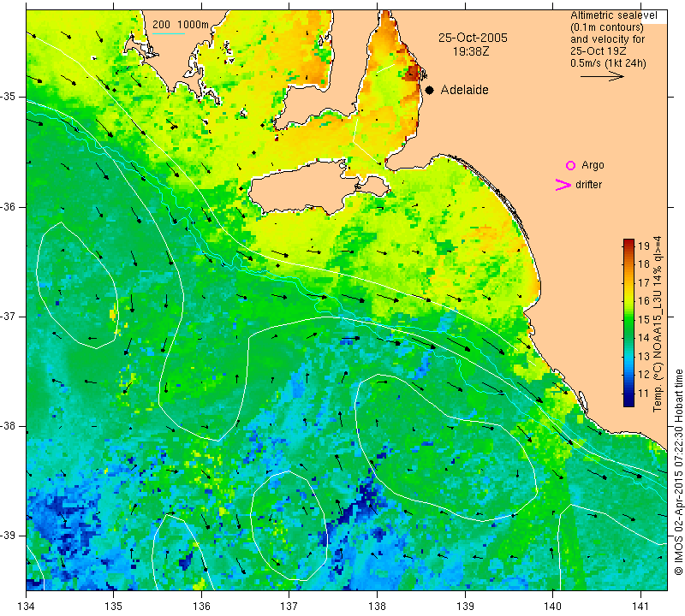Click the drifter legend label
The width and height of the screenshot is (685, 616).
588,185
